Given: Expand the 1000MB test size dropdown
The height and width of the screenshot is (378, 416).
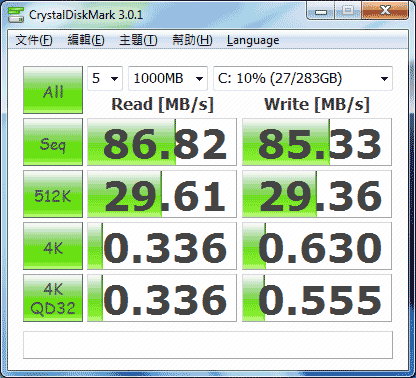Looking at the screenshot, I should [168, 78].
